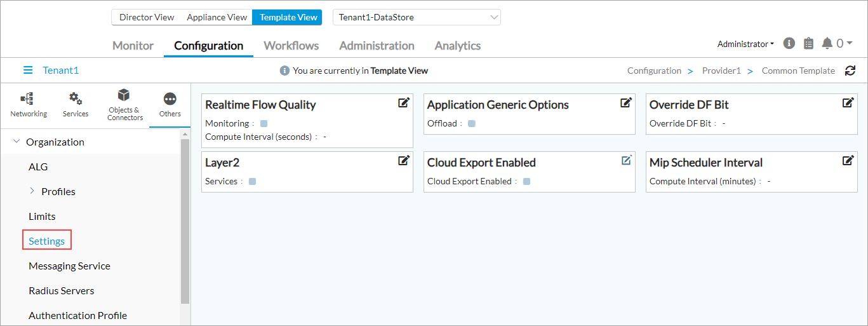868x326 pixels.
Task: Open the info icon near Administrator
Action: point(789,43)
